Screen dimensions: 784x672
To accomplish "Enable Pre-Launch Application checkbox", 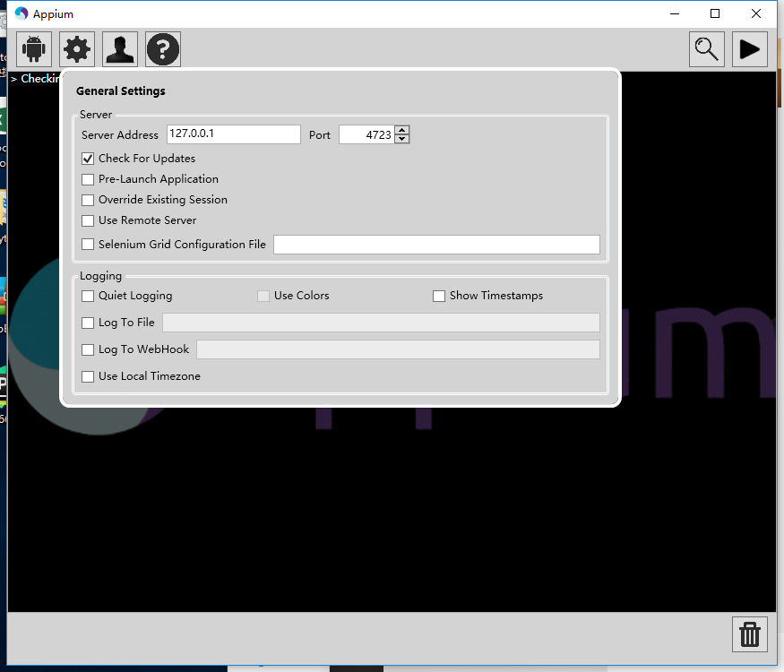I will (88, 179).
